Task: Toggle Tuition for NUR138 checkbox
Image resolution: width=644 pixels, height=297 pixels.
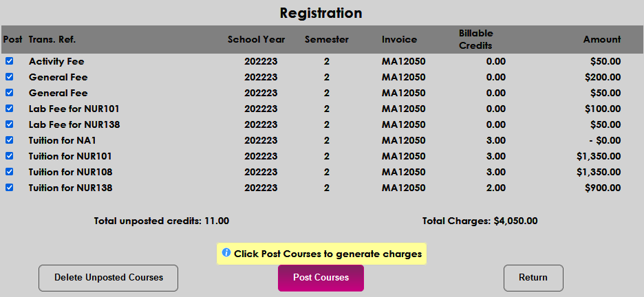Action: coord(10,188)
